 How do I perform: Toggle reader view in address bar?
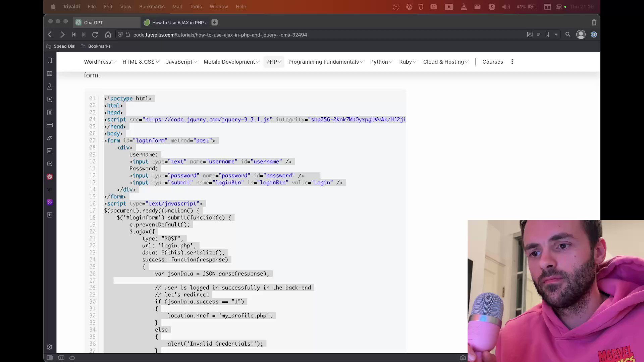[538, 34]
